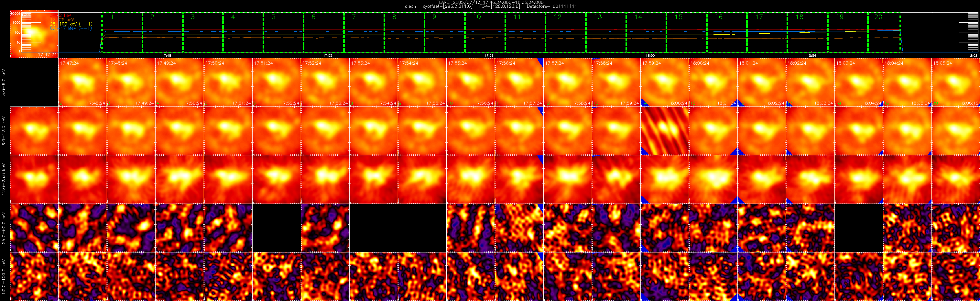The image size is (980, 301).
Task: Open the 3.0-6.0 keV image labeled 17:47:24
Action: coord(82,82)
